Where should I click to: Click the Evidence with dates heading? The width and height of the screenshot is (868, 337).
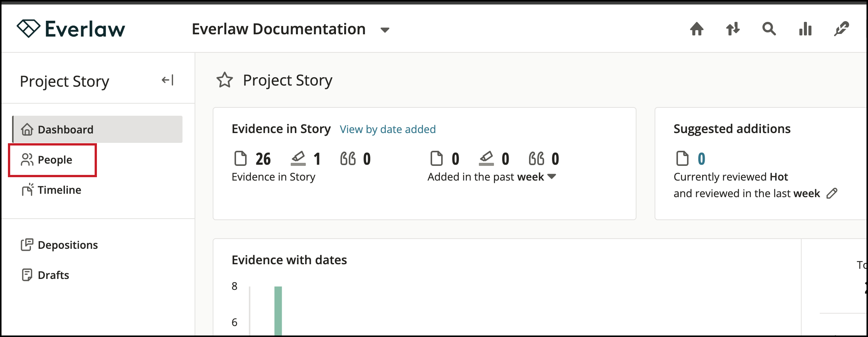289,260
